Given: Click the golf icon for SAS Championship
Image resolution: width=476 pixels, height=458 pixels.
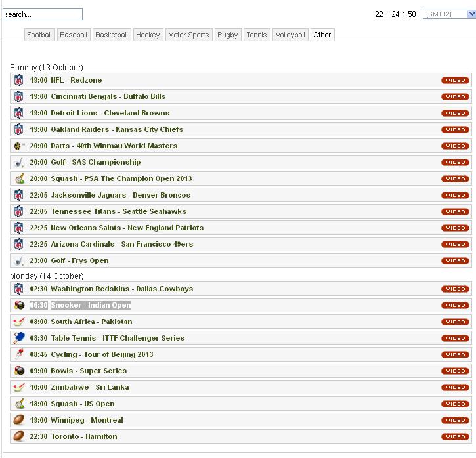Looking at the screenshot, I should 19,163.
